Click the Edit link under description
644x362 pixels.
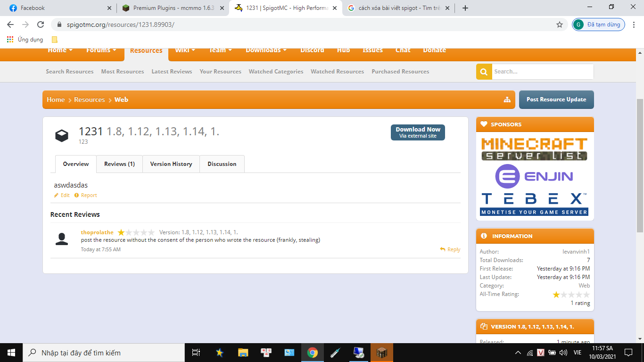pos(62,195)
